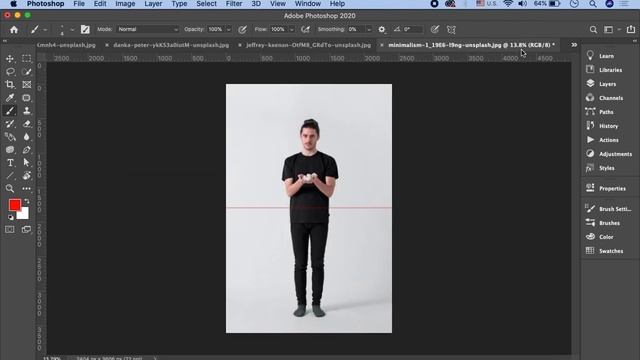Viewport: 640px width, 360px height.
Task: Select the Dodge tool
Action: [x=10, y=150]
